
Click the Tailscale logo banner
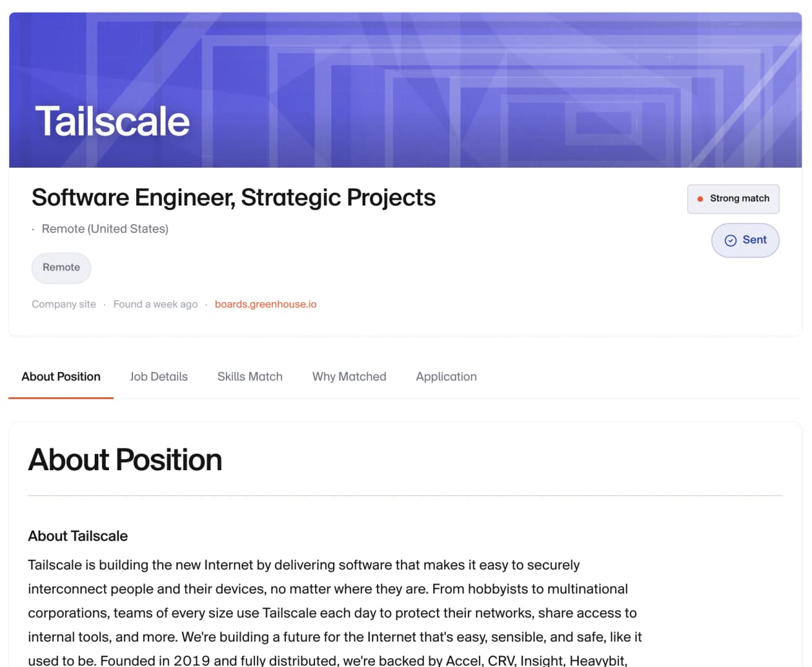click(112, 121)
